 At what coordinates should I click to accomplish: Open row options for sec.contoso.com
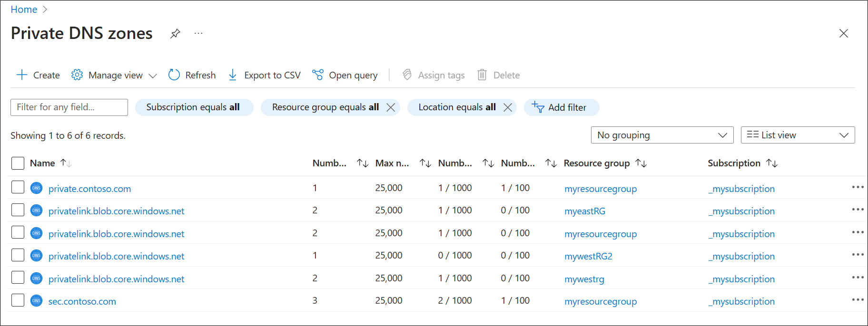point(858,300)
